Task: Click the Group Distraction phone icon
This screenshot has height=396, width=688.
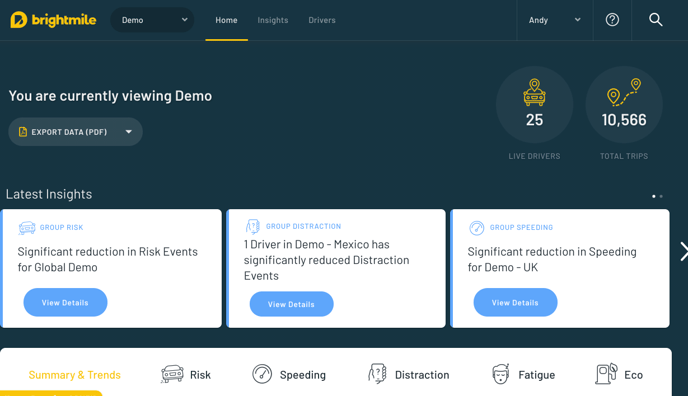Action: click(x=252, y=226)
